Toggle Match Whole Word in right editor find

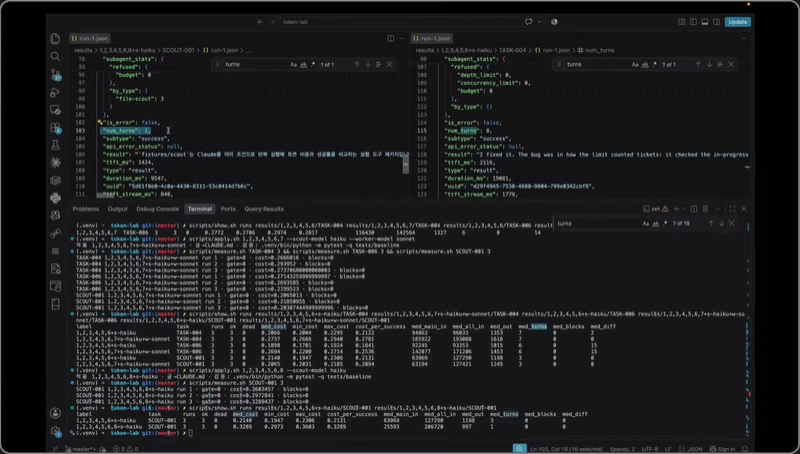(x=645, y=64)
